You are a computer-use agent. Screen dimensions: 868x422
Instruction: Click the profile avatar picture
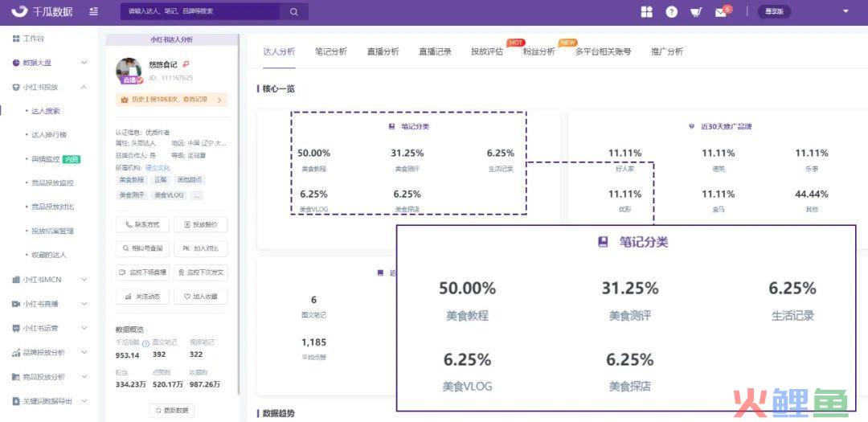click(x=129, y=71)
